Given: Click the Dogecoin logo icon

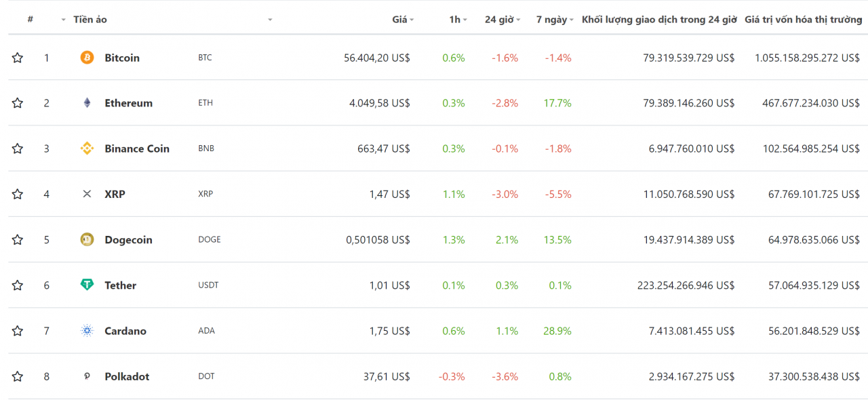Looking at the screenshot, I should (87, 239).
